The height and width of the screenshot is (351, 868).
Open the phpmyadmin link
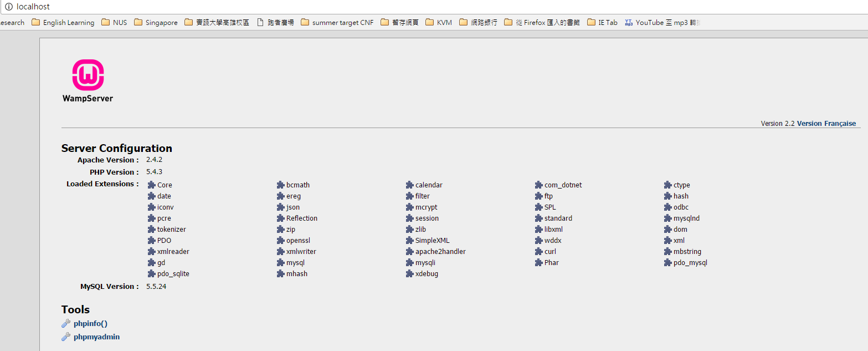tap(96, 337)
